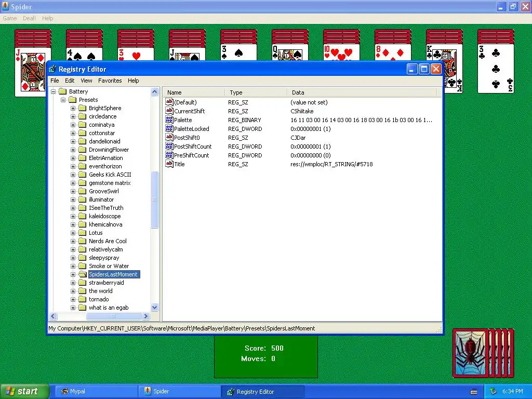Click the Type column header
Screen dimensions: 532x399
pos(256,92)
